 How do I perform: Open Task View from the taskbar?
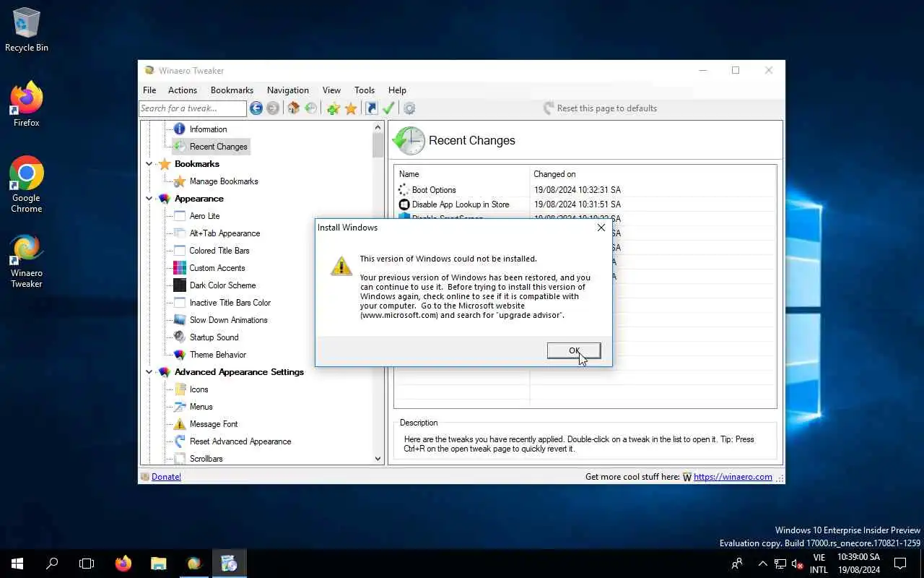point(87,564)
